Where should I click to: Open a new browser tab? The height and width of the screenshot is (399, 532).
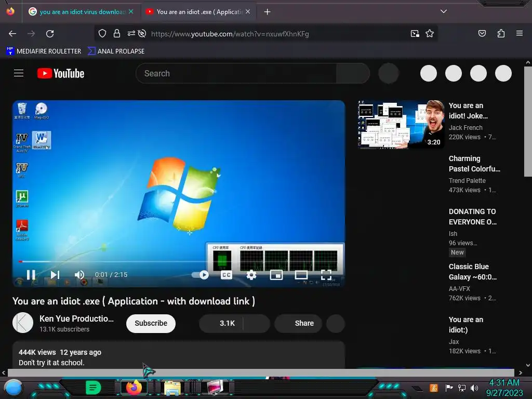pyautogui.click(x=268, y=12)
